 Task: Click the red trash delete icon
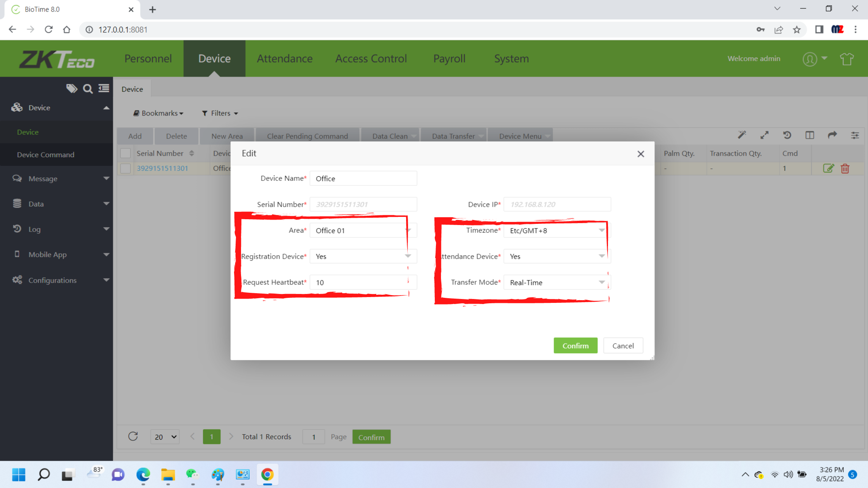tap(845, 168)
